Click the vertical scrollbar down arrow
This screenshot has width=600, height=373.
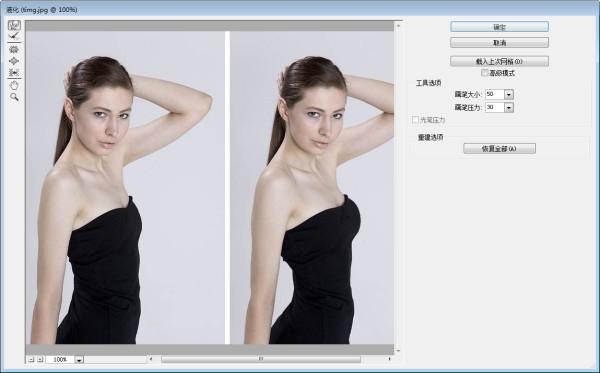398,350
